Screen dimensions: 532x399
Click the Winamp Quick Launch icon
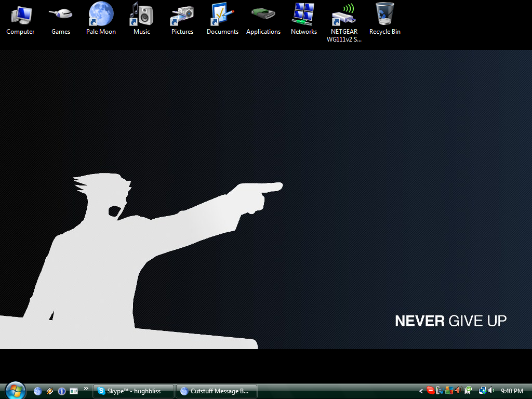coord(50,391)
